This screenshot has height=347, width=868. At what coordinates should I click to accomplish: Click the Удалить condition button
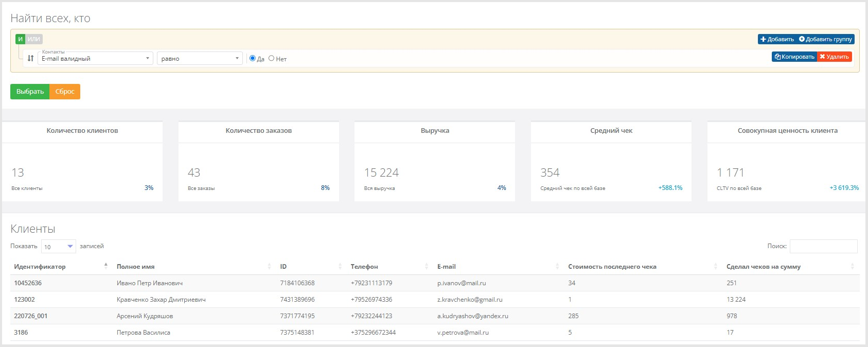(x=835, y=57)
